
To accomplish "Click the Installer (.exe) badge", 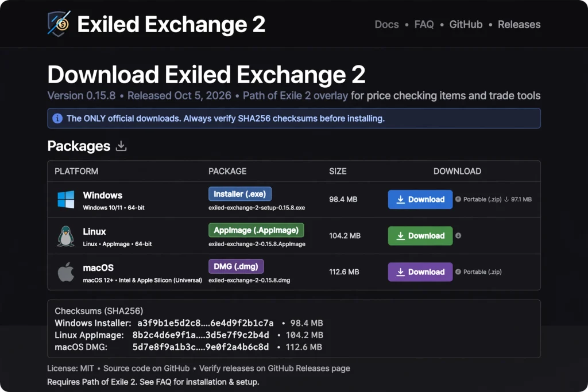I will tap(240, 194).
